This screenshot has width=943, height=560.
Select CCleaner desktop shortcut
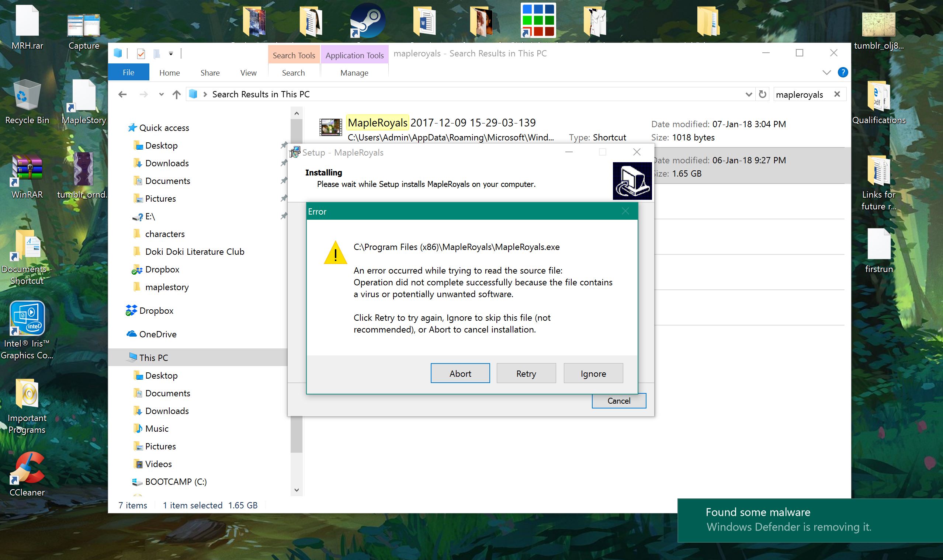click(x=27, y=474)
